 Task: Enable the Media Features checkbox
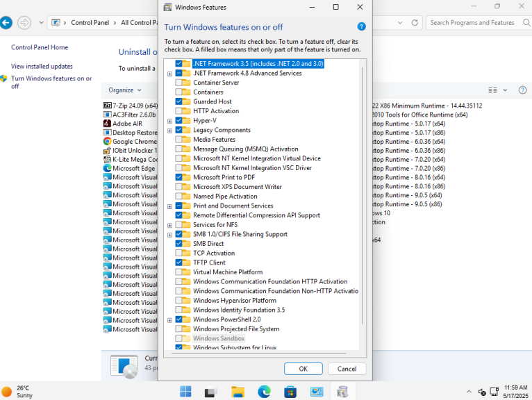(178, 140)
